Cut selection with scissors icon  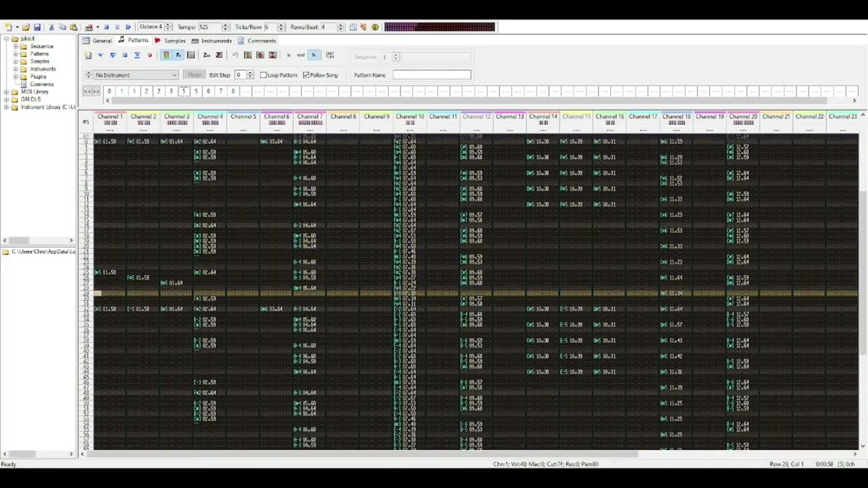52,27
